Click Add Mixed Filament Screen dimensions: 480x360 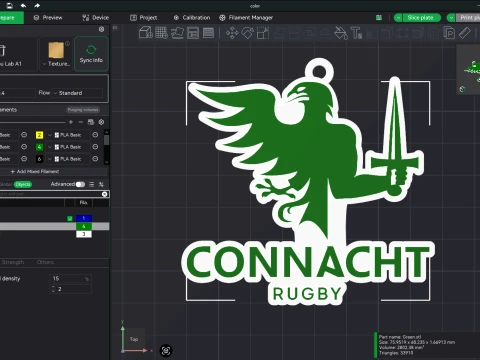pyautogui.click(x=35, y=171)
